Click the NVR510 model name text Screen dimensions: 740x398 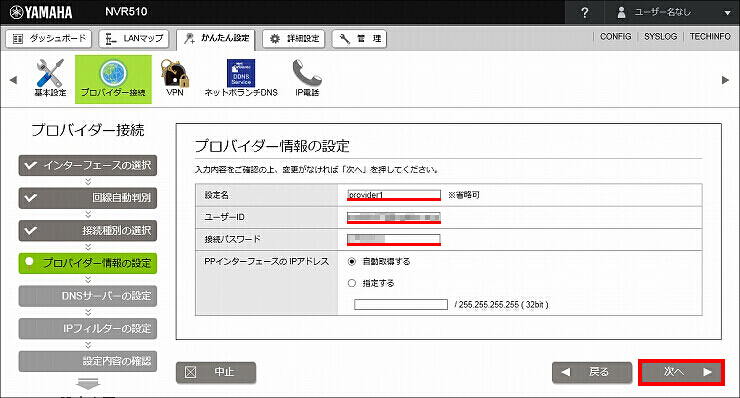point(126,12)
